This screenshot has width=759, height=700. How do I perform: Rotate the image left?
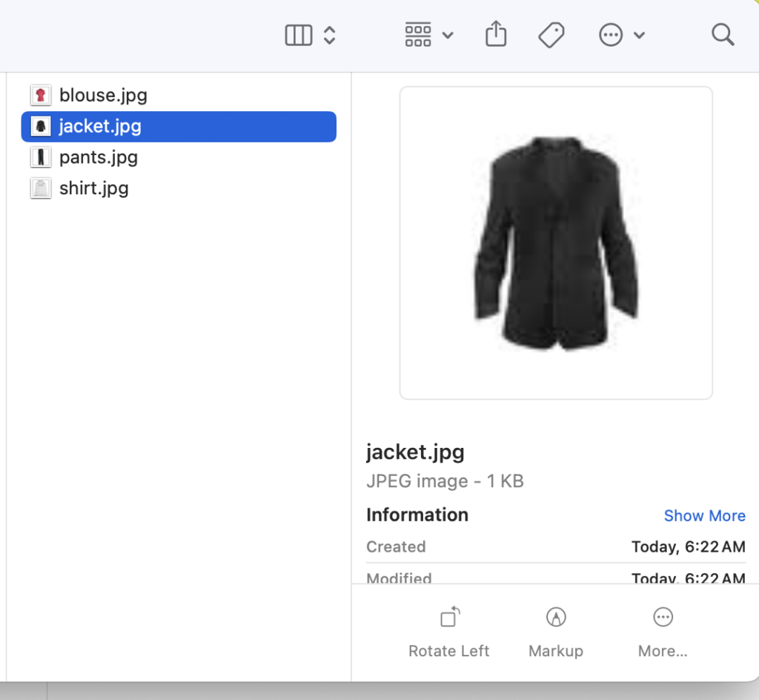(x=449, y=630)
